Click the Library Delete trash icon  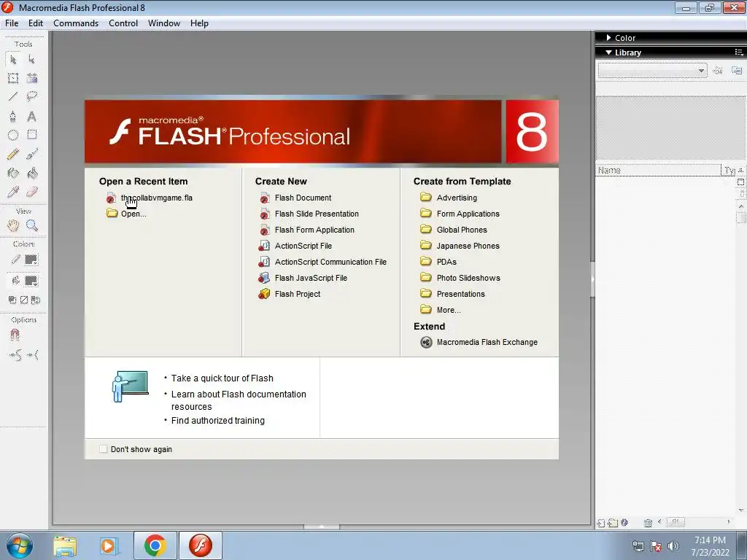click(648, 523)
